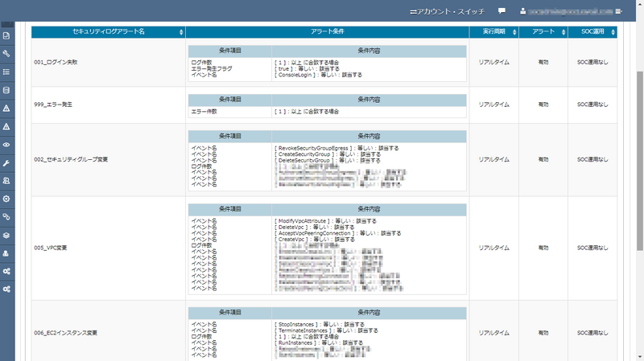
Task: Sort the table by アラート status column
Action: (543, 31)
